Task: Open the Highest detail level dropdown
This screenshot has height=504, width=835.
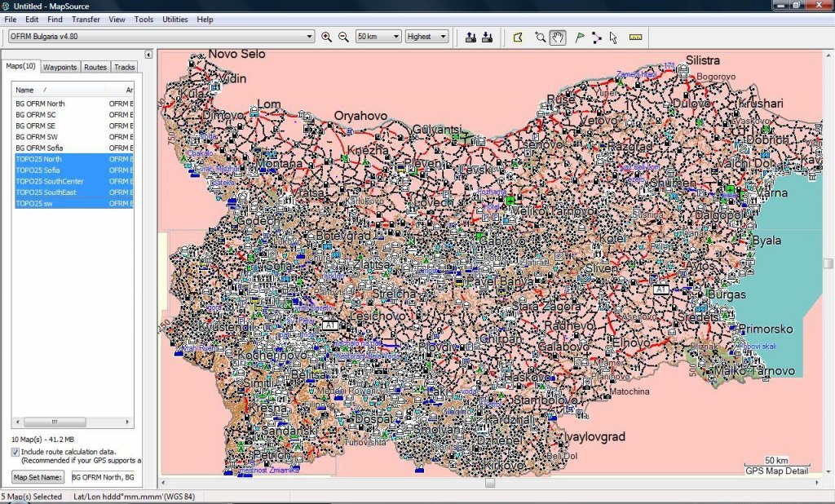Action: tap(443, 37)
